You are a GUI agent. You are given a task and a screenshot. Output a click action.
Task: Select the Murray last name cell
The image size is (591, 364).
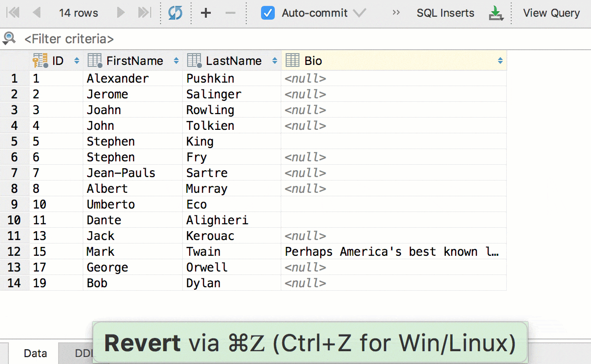232,189
